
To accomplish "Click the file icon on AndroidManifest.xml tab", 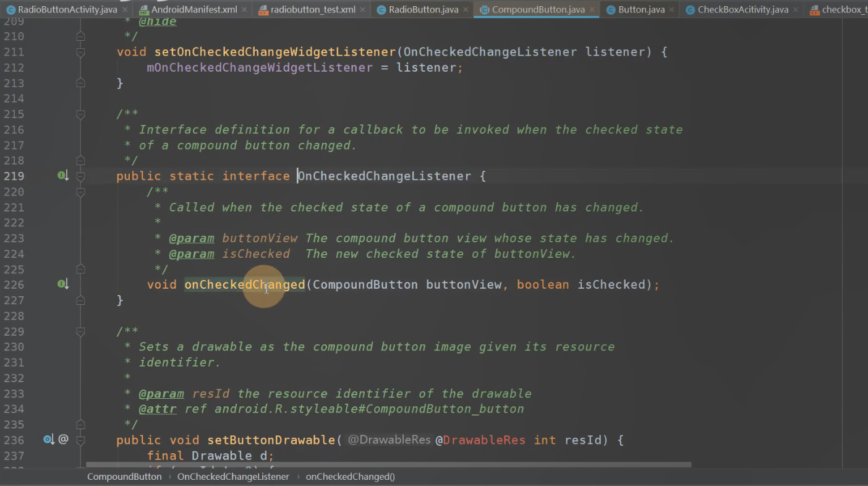I will pyautogui.click(x=143, y=10).
